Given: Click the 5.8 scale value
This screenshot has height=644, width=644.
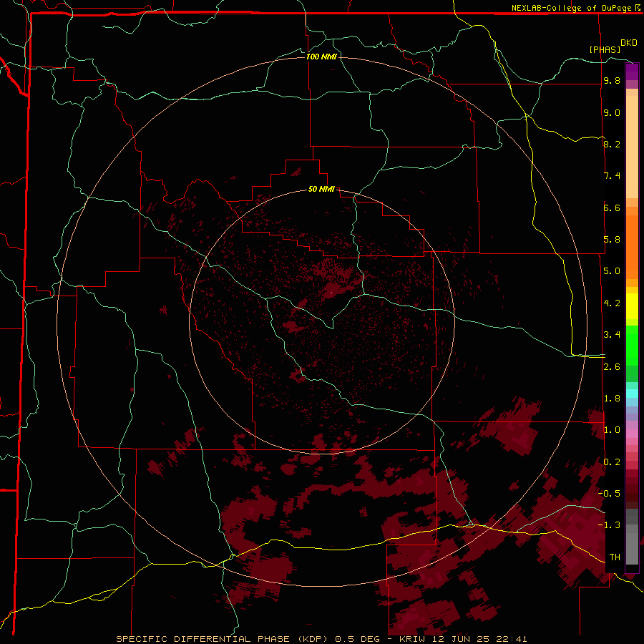Looking at the screenshot, I should coord(612,240).
